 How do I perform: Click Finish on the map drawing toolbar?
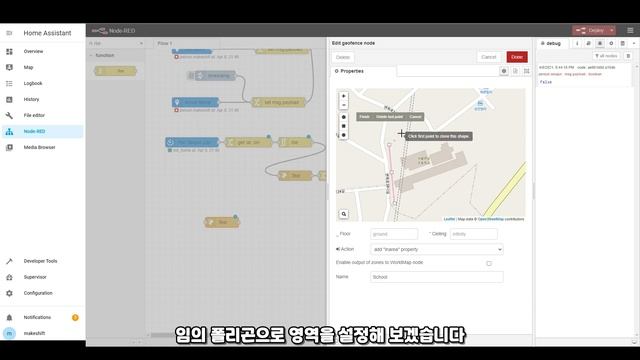(364, 117)
